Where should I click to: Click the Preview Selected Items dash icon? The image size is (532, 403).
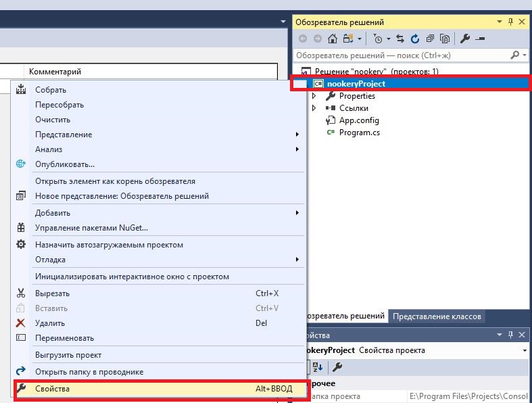480,39
